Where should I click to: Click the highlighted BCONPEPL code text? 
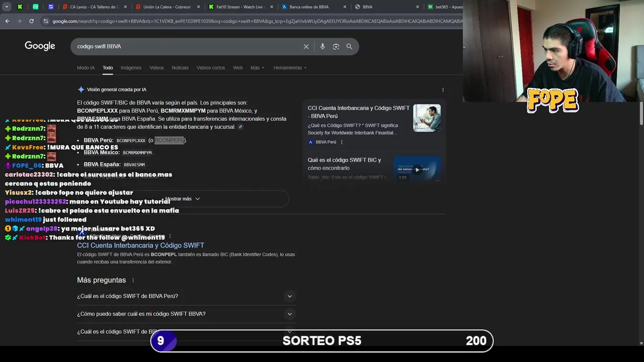[169, 140]
